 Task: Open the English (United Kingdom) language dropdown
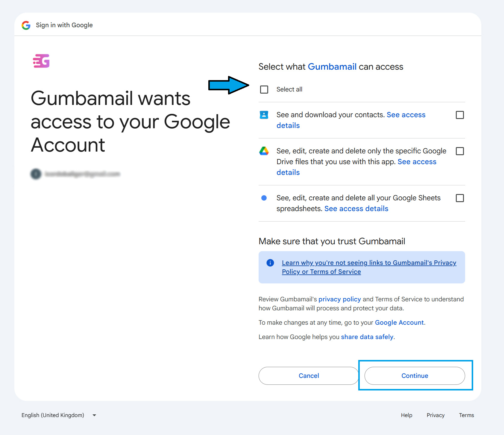(x=59, y=415)
